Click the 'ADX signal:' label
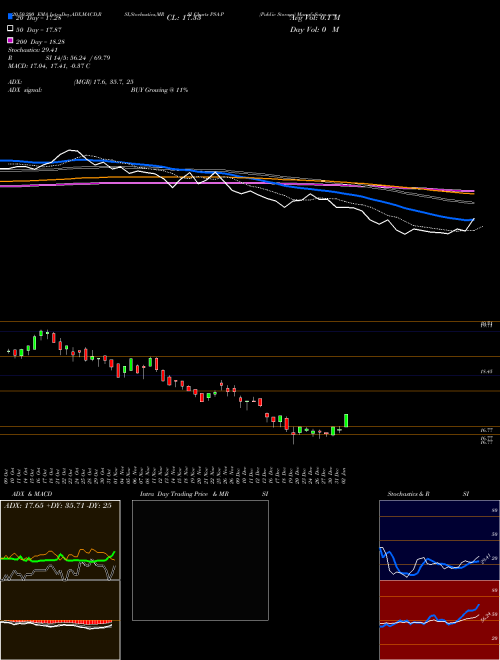 click(x=25, y=90)
